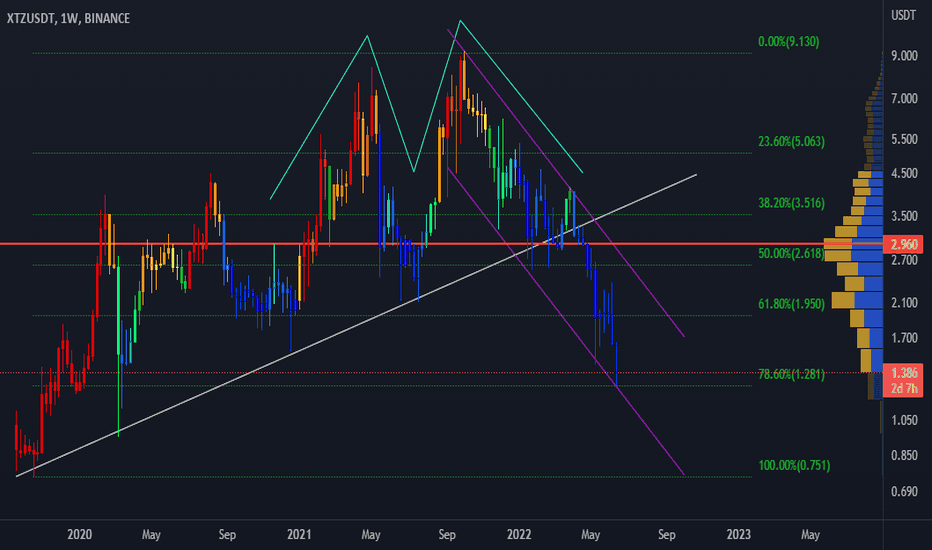The height and width of the screenshot is (550, 932).
Task: Click the 2023 label on time axis
Action: click(739, 535)
